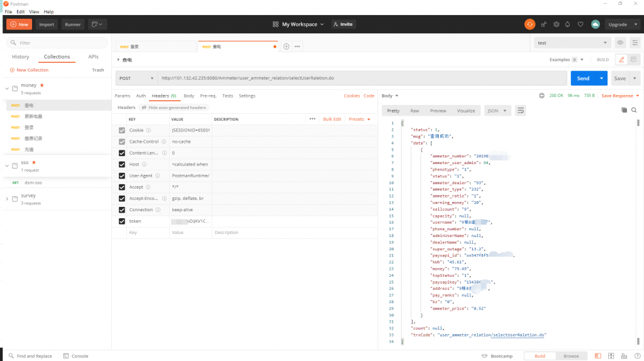Toggle the Connection header checkbox

(122, 210)
